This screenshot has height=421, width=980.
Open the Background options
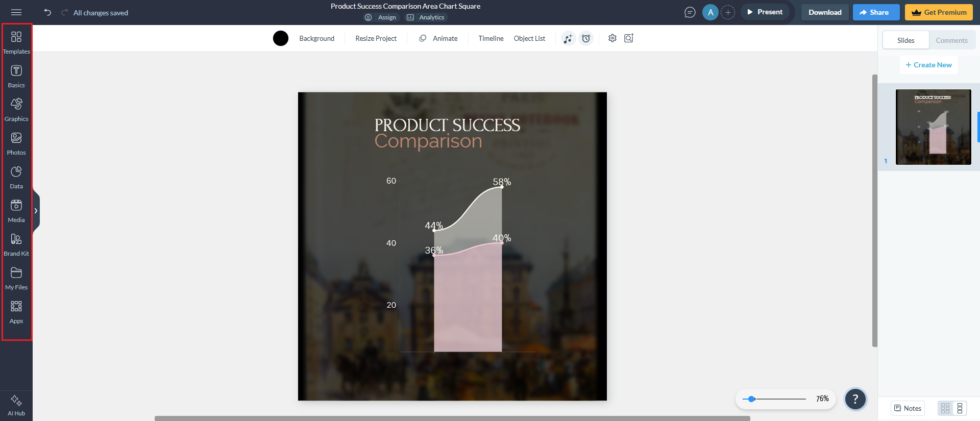(317, 38)
